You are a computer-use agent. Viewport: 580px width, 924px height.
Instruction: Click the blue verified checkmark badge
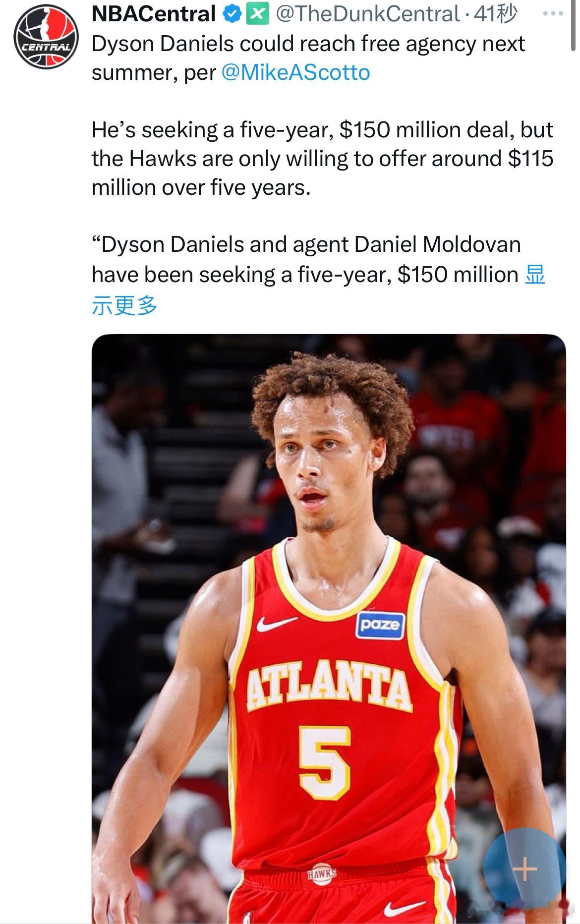click(232, 14)
